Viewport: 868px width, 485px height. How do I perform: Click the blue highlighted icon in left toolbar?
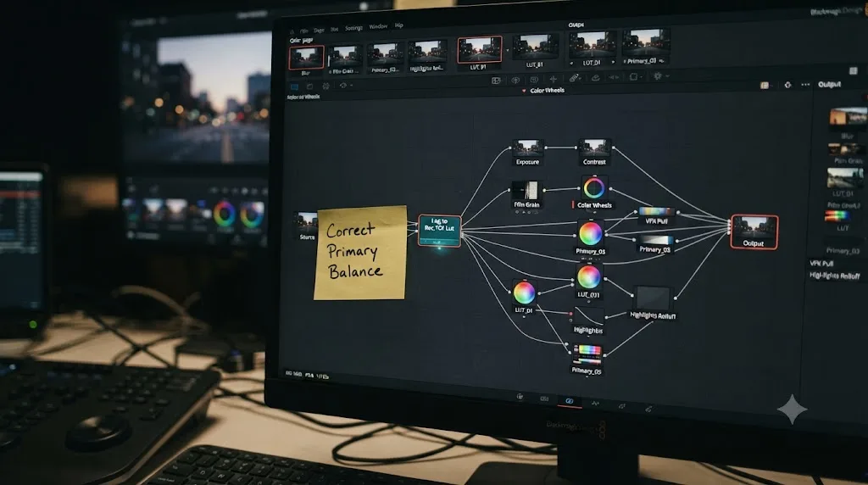click(294, 87)
